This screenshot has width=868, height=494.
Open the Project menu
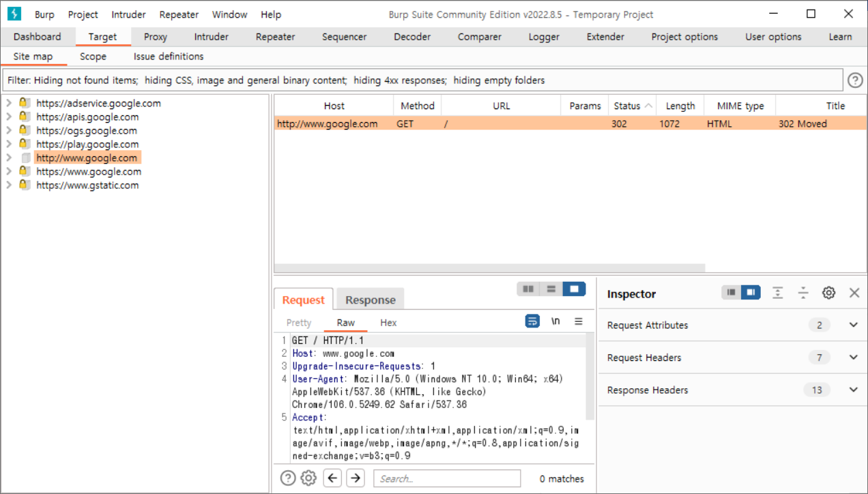[83, 14]
